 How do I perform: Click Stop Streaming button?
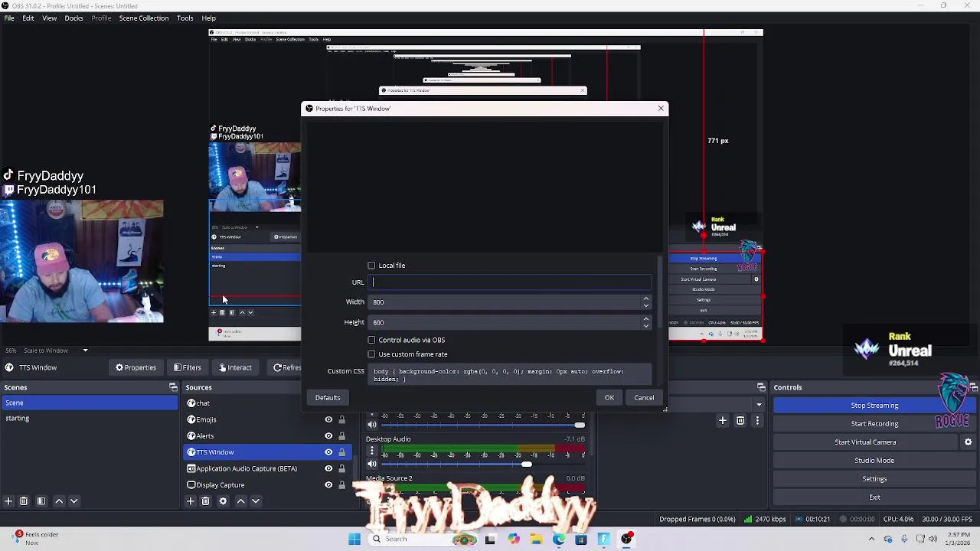(874, 406)
